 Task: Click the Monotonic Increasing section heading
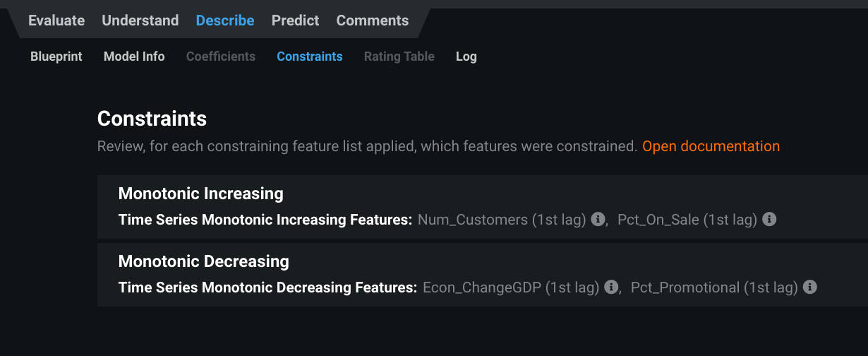pos(201,194)
